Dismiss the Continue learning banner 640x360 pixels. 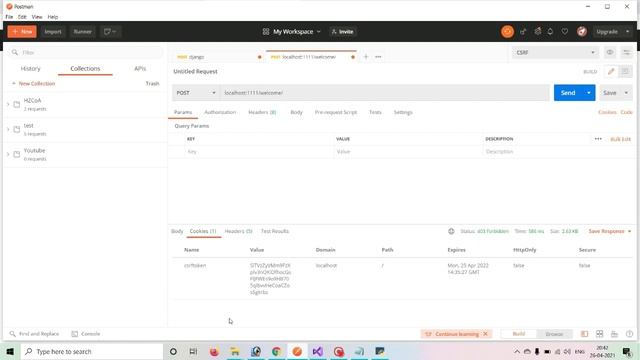point(485,334)
